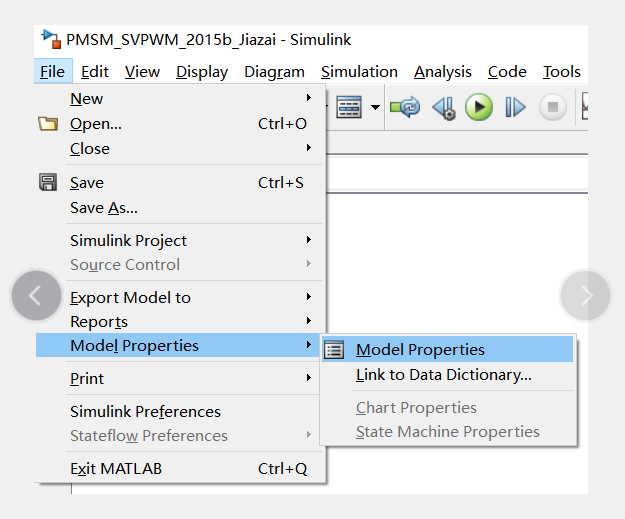Open the Model Explorer toolbar icon
This screenshot has width=625, height=519.
[x=349, y=107]
